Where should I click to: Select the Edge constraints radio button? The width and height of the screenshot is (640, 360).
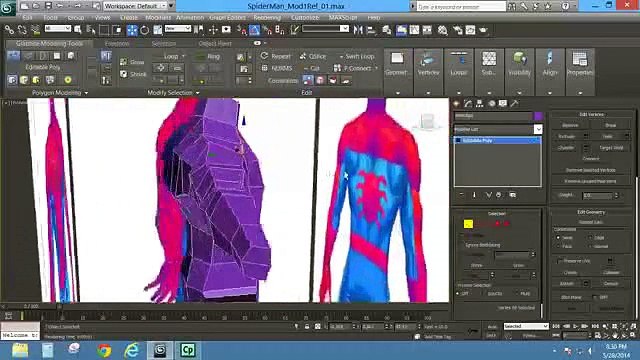(x=590, y=237)
